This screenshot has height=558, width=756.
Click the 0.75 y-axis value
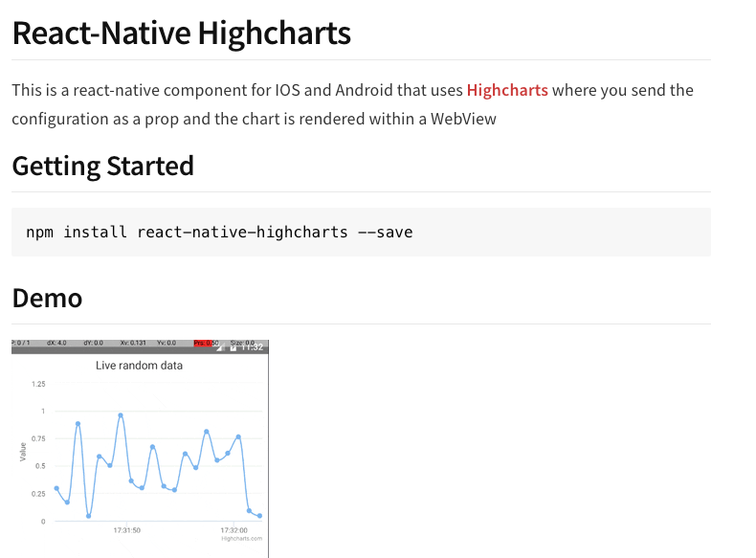pyautogui.click(x=38, y=438)
